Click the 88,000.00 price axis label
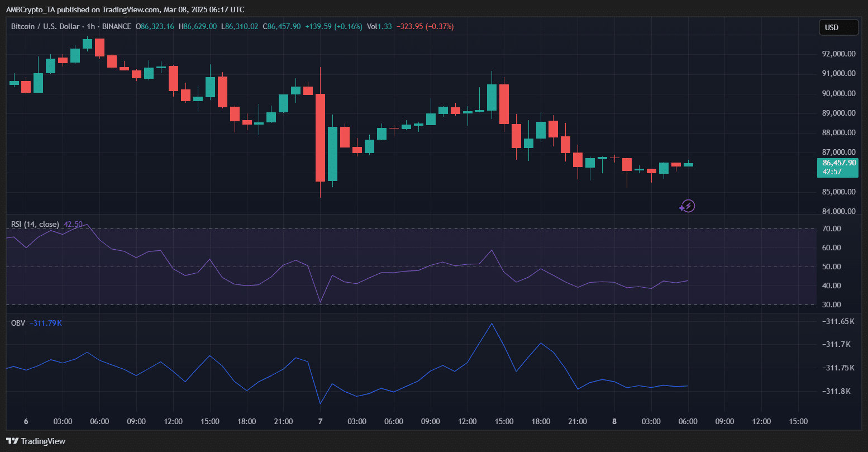The height and width of the screenshot is (452, 868). click(x=838, y=133)
